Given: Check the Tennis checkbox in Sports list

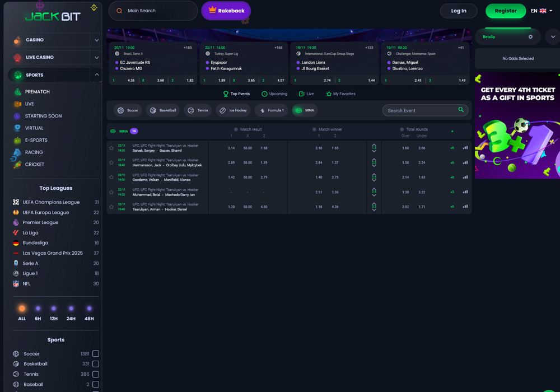Looking at the screenshot, I should click(95, 374).
